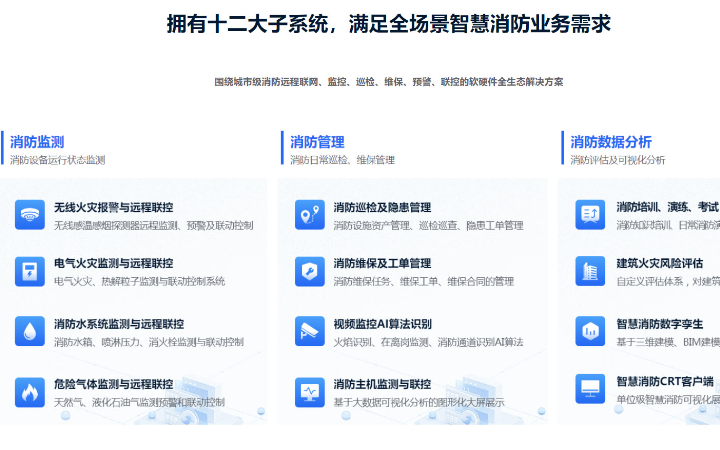The image size is (720, 450).
Task: Click the 智慧消防CRT客户端 icon
Action: tap(590, 388)
